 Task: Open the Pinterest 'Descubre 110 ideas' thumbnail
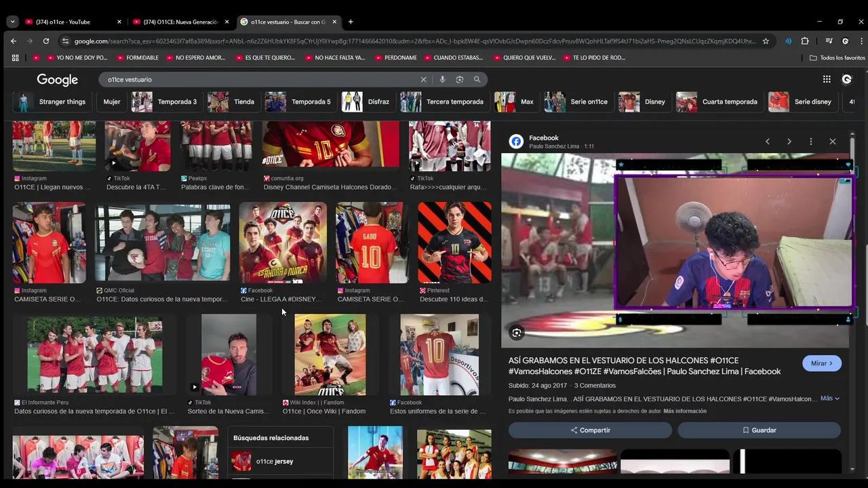454,243
